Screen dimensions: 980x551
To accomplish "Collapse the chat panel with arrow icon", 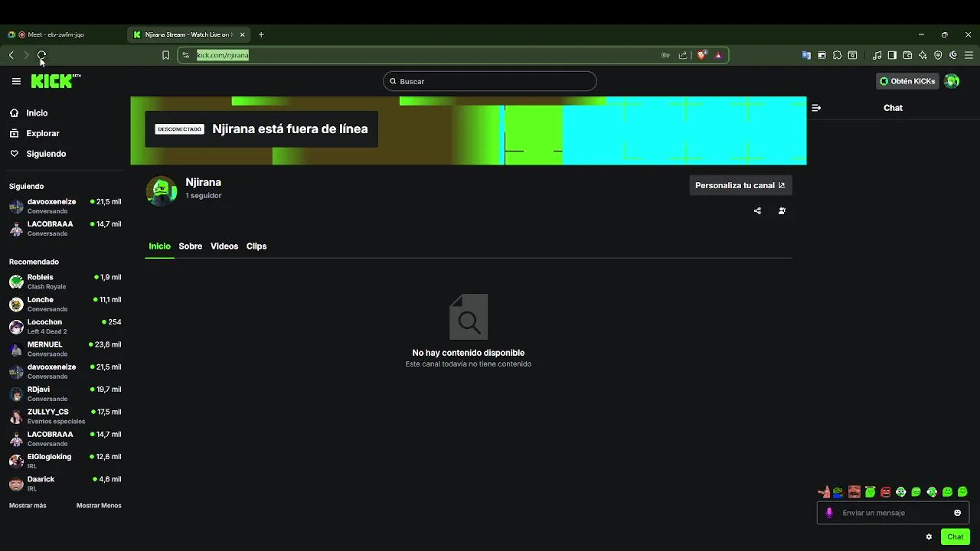I will tap(816, 108).
